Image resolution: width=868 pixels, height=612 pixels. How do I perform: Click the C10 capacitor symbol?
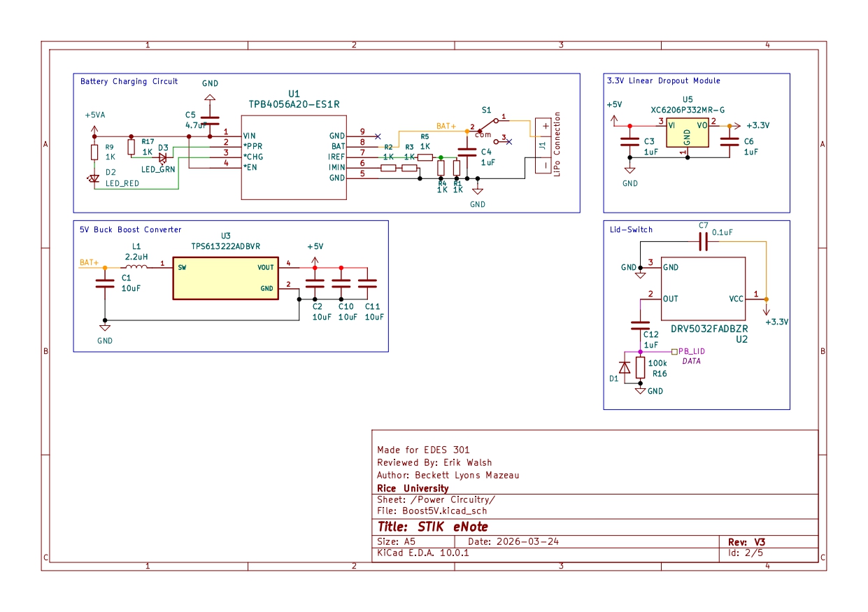coord(341,284)
